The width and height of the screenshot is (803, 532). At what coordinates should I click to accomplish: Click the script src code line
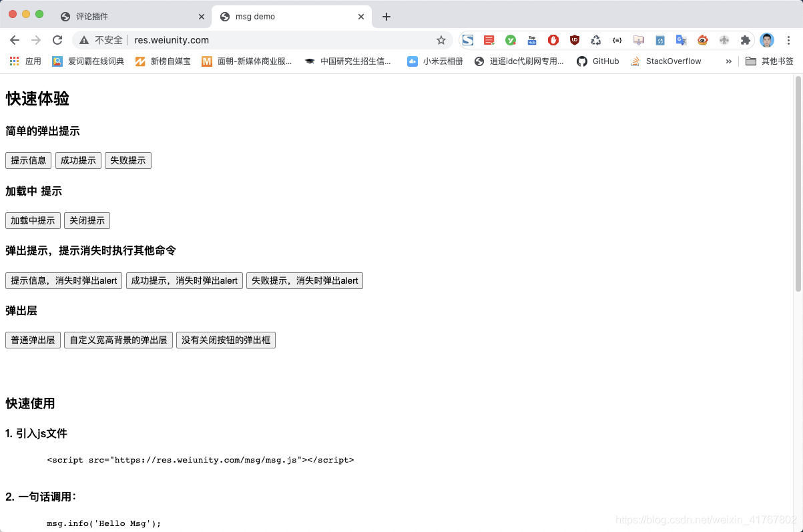tap(200, 460)
